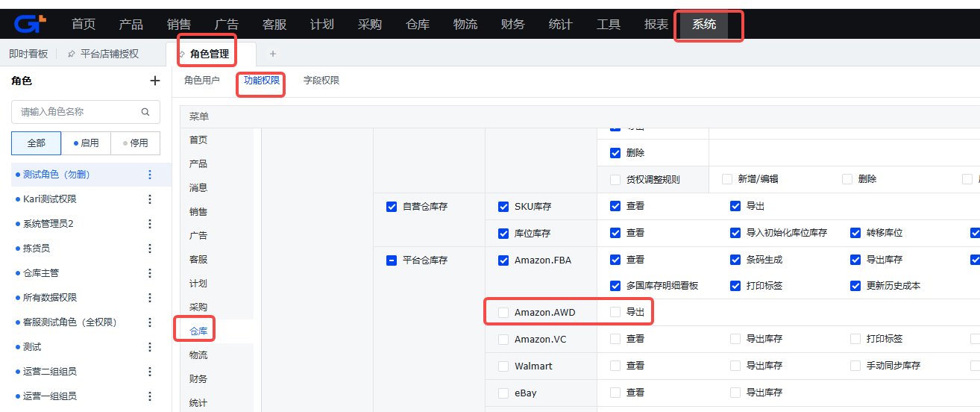This screenshot has height=412, width=980.
Task: Switch to the 角色用户 sub-tab
Action: pyautogui.click(x=202, y=81)
